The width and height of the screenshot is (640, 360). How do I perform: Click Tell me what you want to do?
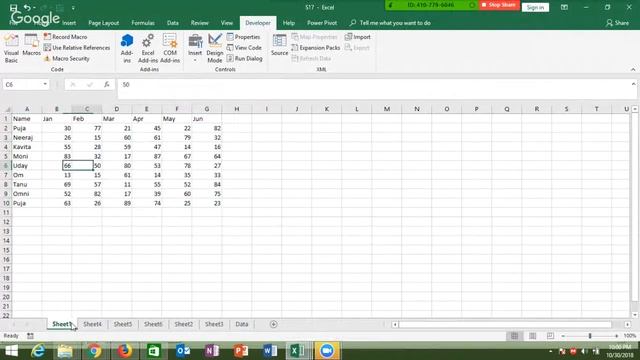pos(391,23)
